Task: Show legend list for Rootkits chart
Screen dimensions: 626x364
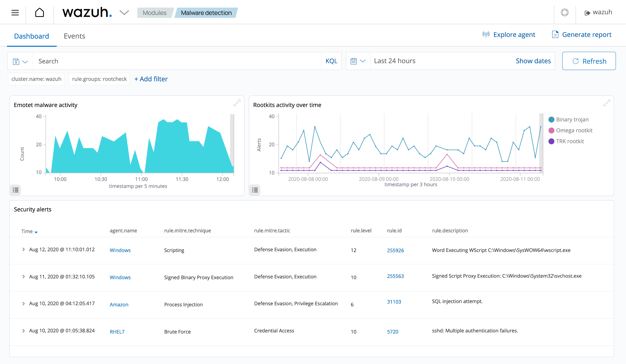Action: tap(255, 190)
